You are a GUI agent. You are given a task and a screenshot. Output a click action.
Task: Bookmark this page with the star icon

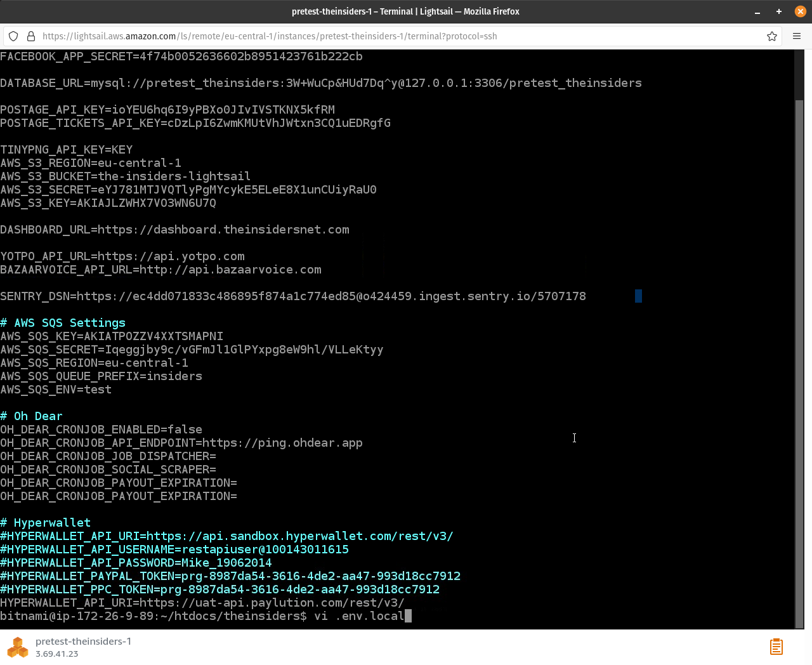[772, 36]
